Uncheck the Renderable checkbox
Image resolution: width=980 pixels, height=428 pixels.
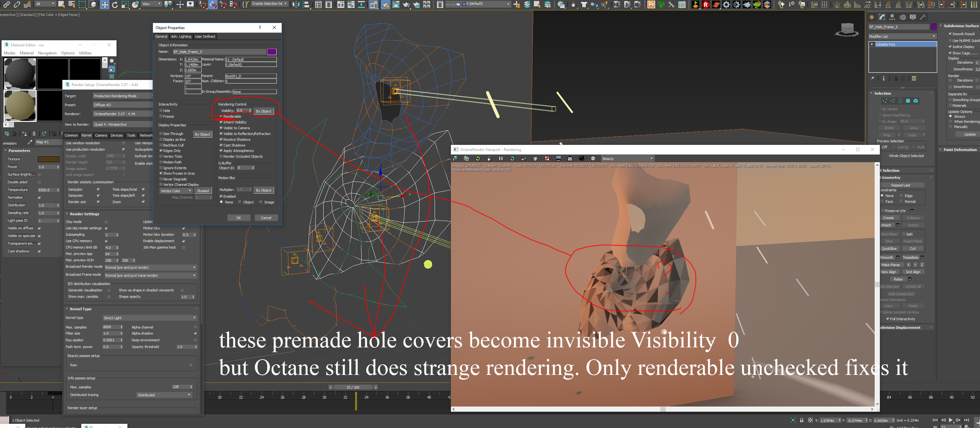[x=221, y=116]
